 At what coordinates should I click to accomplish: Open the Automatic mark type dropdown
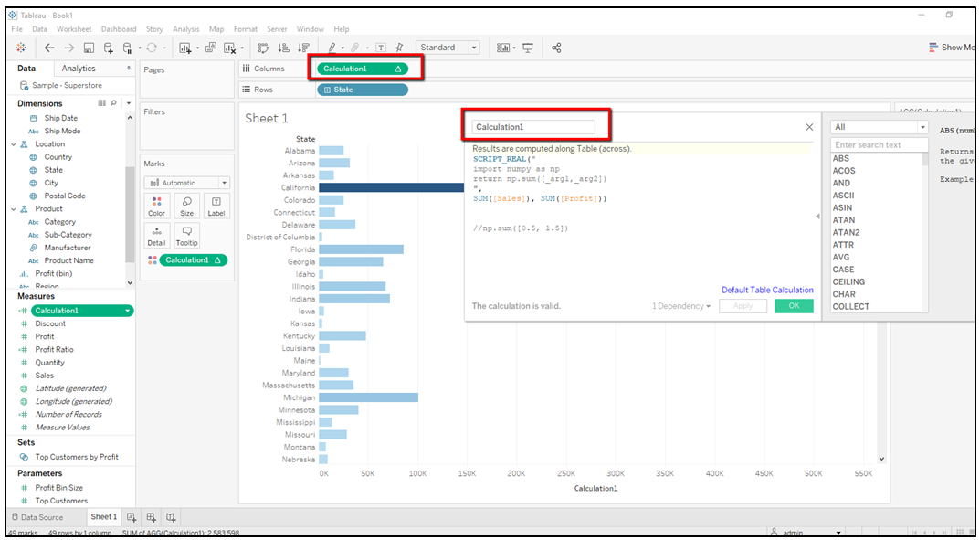187,183
